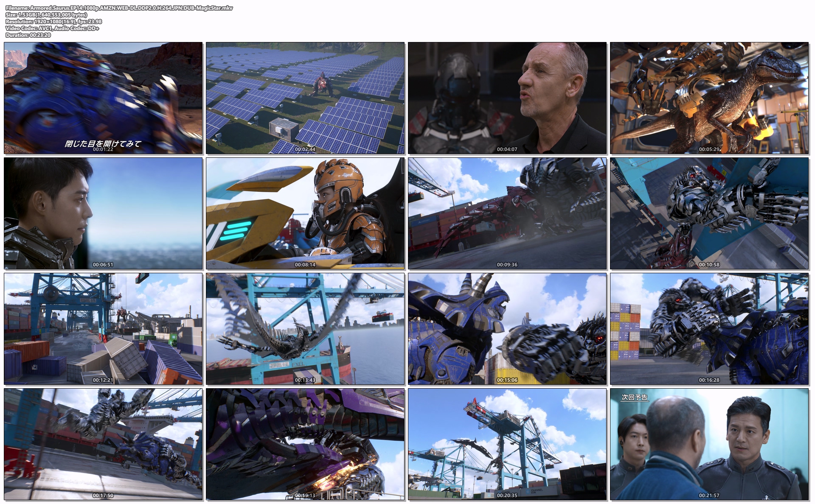Click the Resolution info line
This screenshot has height=504, width=815.
click(x=53, y=22)
